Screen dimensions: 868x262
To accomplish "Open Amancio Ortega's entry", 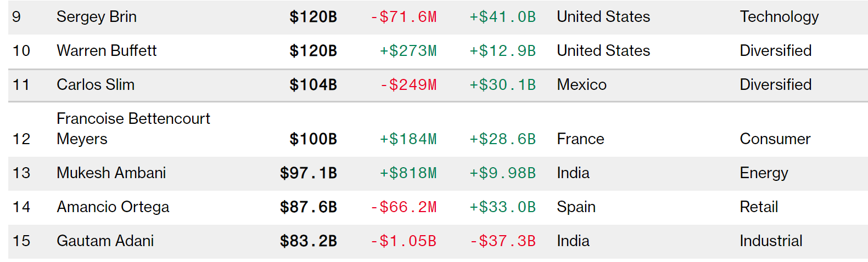I will click(x=113, y=207).
